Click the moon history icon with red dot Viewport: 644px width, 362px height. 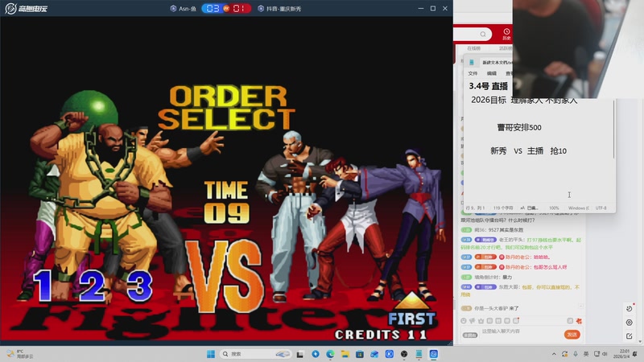pyautogui.click(x=630, y=308)
